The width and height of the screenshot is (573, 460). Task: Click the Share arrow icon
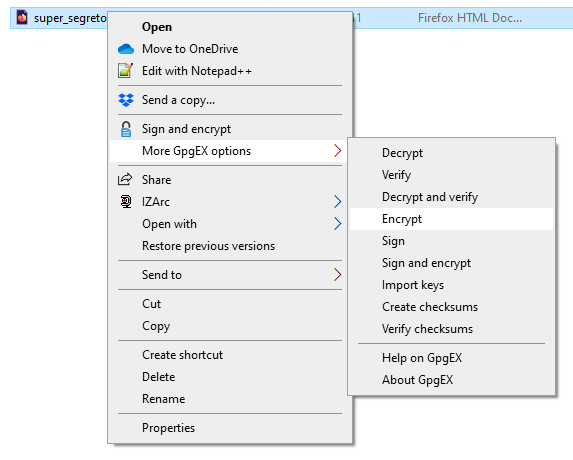point(125,179)
